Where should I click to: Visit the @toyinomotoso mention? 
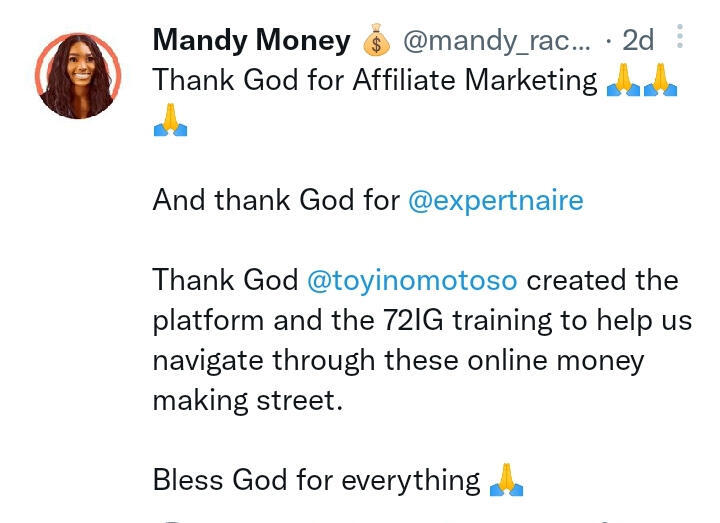coord(412,280)
